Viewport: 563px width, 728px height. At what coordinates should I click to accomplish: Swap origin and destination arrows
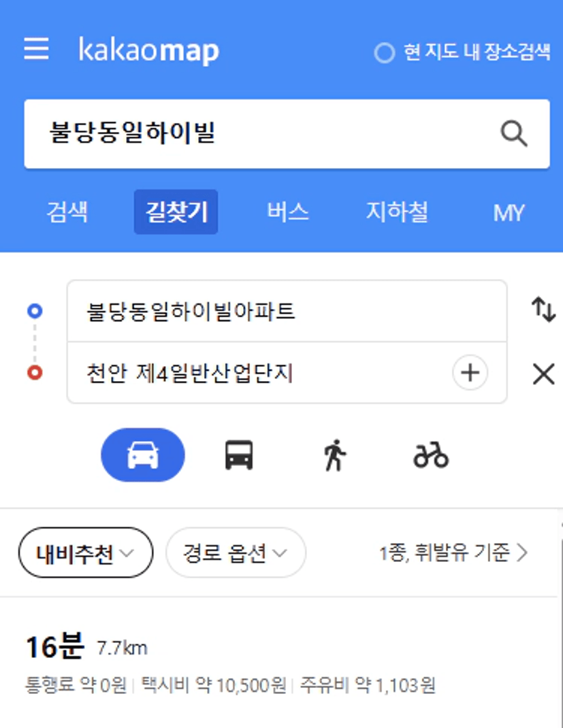click(x=543, y=310)
